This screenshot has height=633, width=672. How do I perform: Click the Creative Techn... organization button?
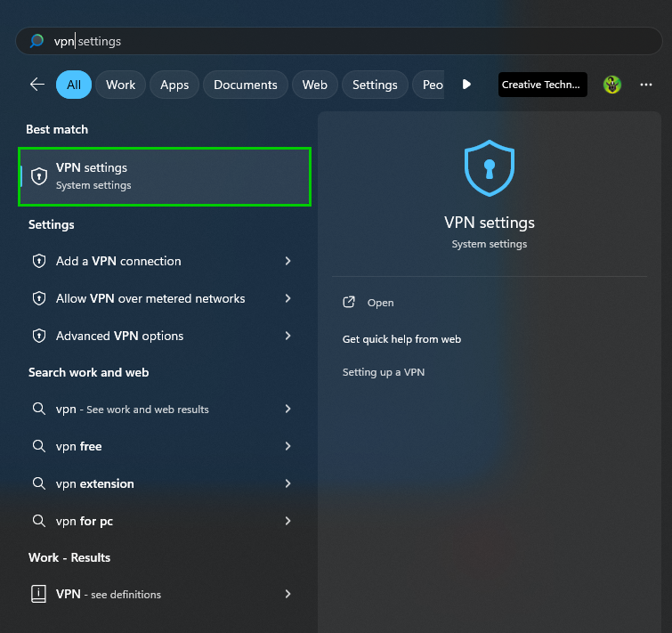coord(542,85)
